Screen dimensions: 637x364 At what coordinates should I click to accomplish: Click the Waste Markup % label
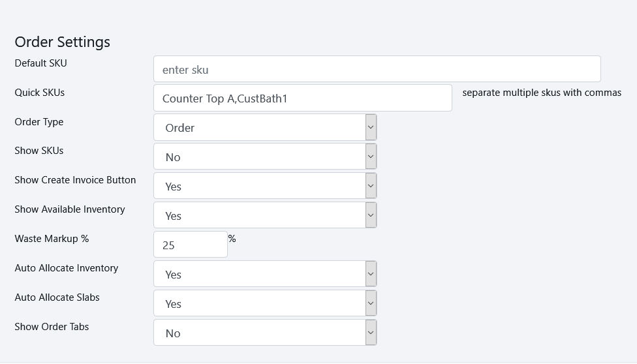[x=52, y=239]
